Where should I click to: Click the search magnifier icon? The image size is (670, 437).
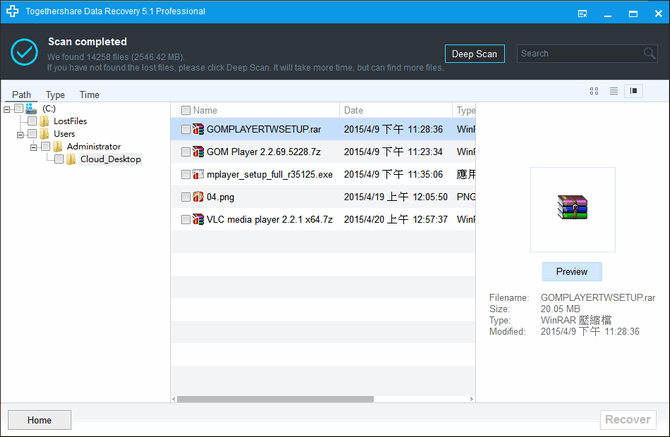tap(649, 53)
